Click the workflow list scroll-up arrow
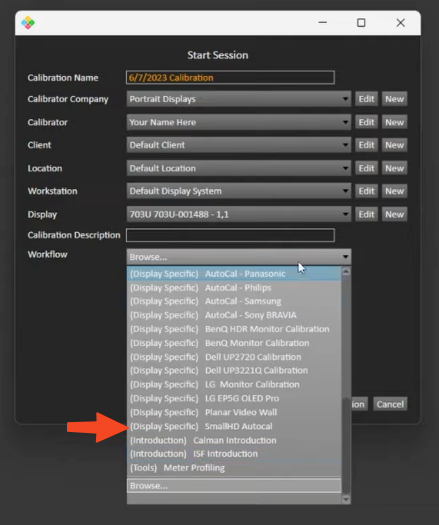Screen dimensions: 439x525 346,272
